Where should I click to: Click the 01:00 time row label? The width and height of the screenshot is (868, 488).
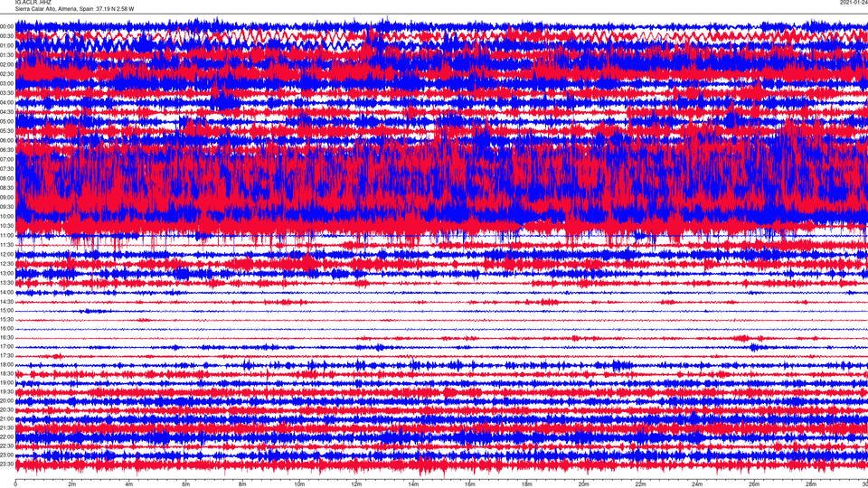[7, 45]
